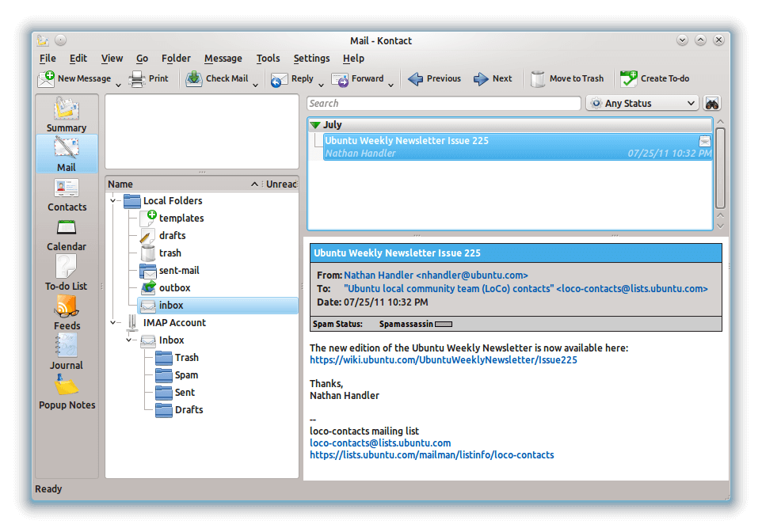Print the current message
The width and height of the screenshot is (762, 532).
149,78
